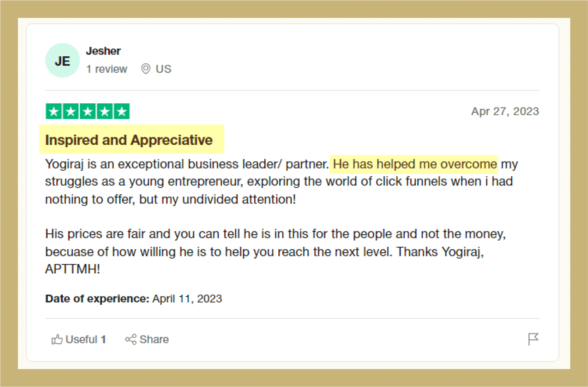This screenshot has height=387, width=588.
Task: Click the US country label
Action: [x=163, y=69]
